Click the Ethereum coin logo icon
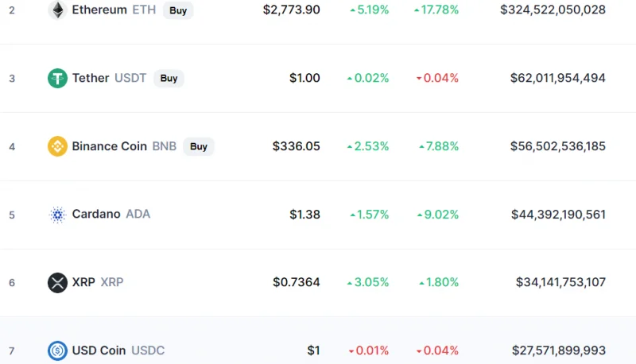 [57, 10]
